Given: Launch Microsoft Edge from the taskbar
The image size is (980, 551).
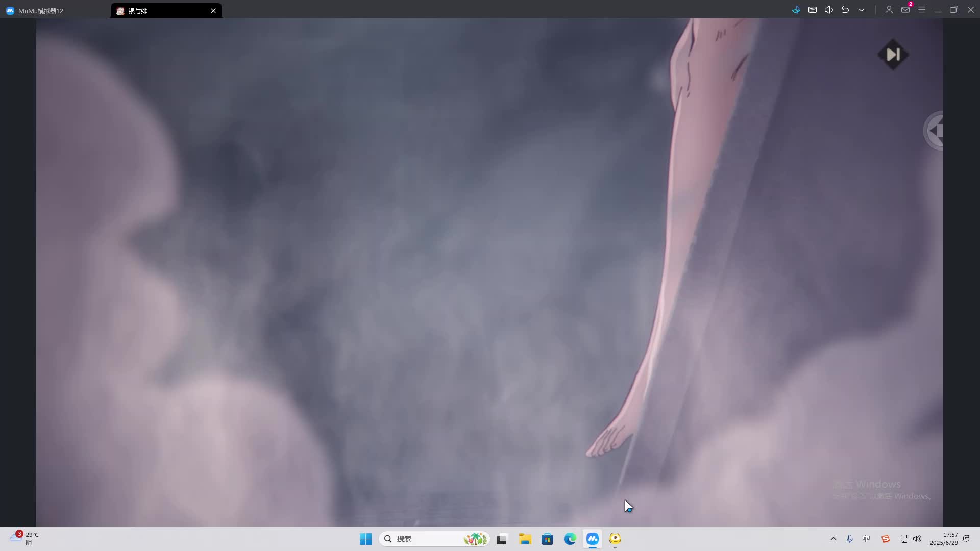Looking at the screenshot, I should 570,539.
